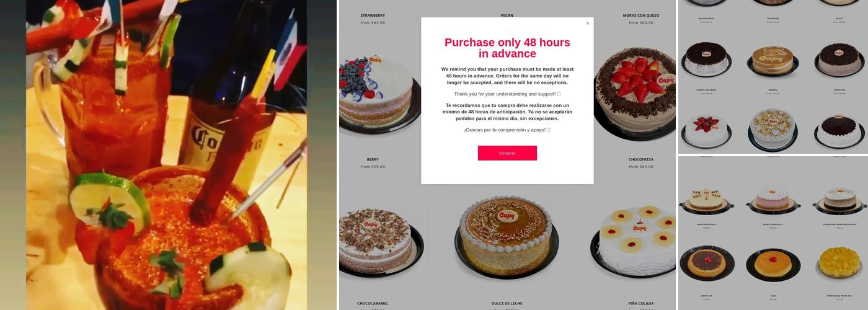
Task: Open the michelada drink photo
Action: pos(166,155)
